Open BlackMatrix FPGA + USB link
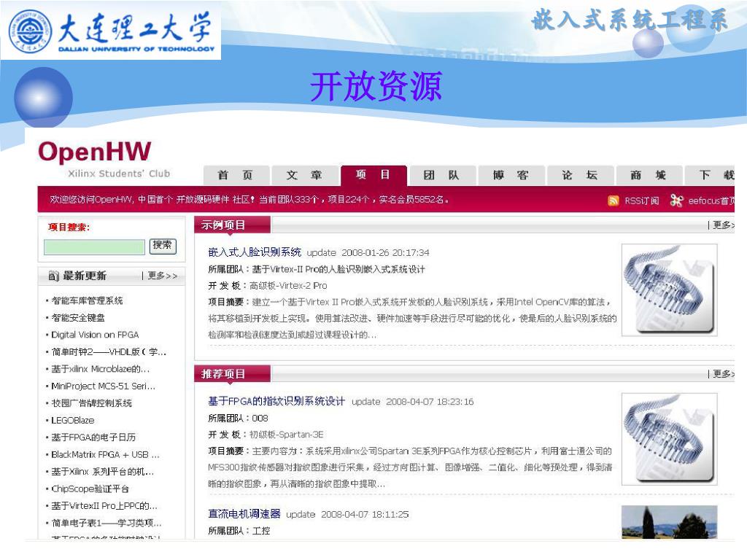This screenshot has height=560, width=747. 105,455
